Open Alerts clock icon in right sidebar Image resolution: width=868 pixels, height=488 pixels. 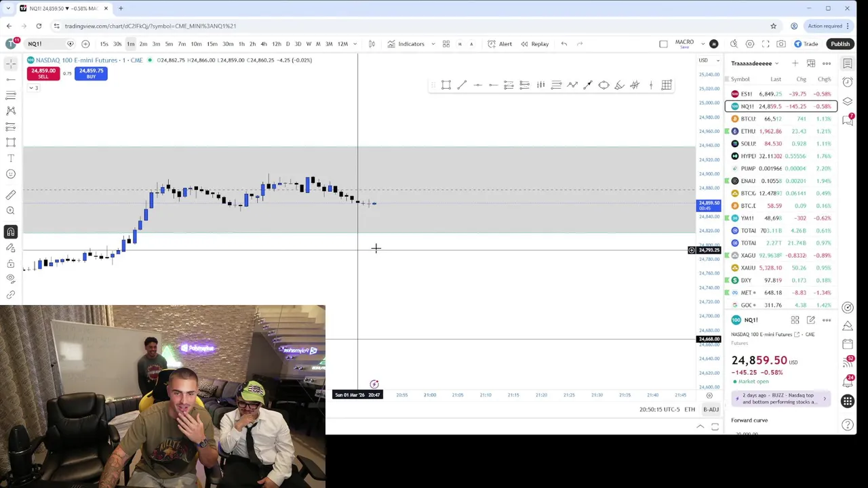pyautogui.click(x=848, y=82)
